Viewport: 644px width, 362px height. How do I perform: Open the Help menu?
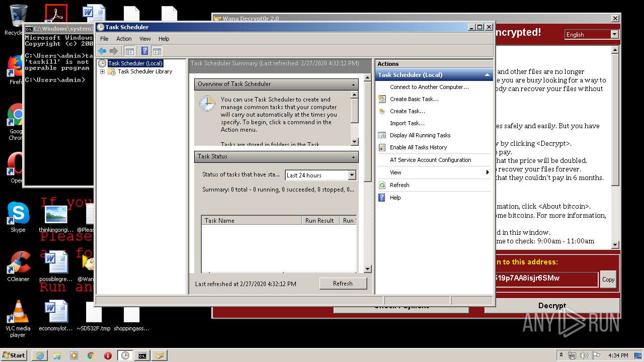[164, 39]
